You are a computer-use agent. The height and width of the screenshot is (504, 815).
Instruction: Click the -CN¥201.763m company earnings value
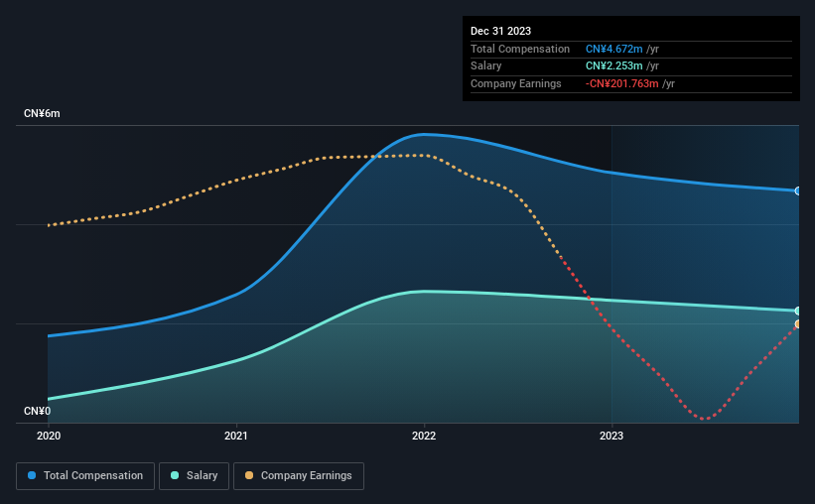(621, 83)
